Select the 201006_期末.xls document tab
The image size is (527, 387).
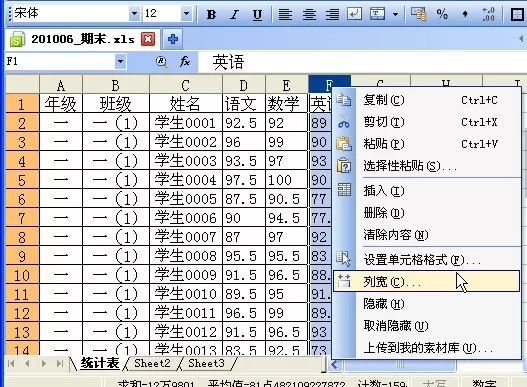[82, 39]
